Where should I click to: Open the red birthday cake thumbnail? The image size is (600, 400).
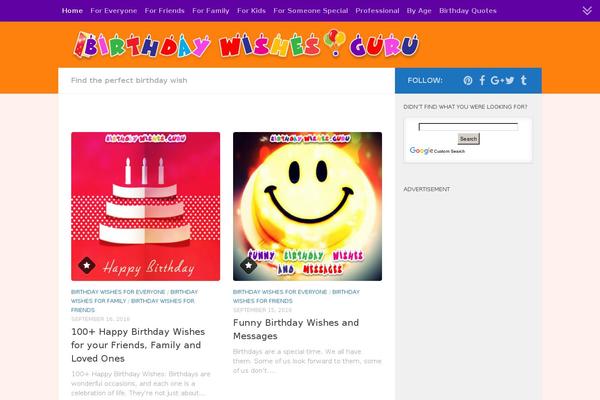click(x=145, y=206)
